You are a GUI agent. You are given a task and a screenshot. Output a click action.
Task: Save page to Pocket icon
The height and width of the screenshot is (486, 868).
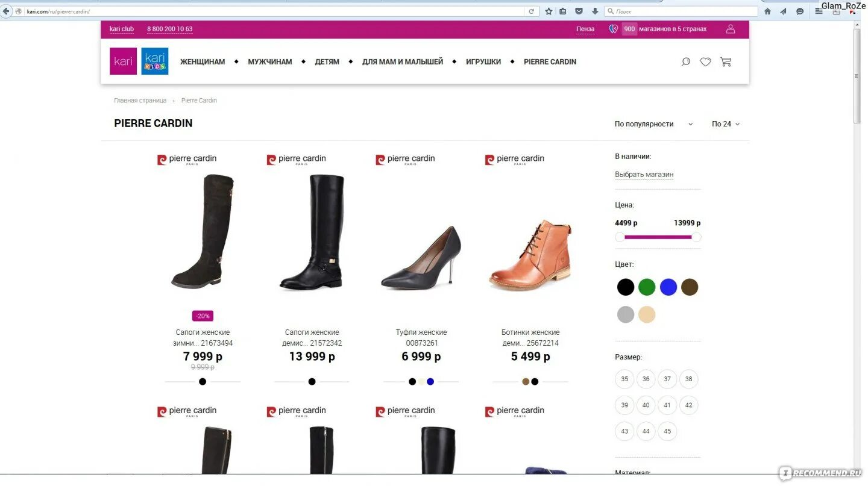click(x=579, y=11)
